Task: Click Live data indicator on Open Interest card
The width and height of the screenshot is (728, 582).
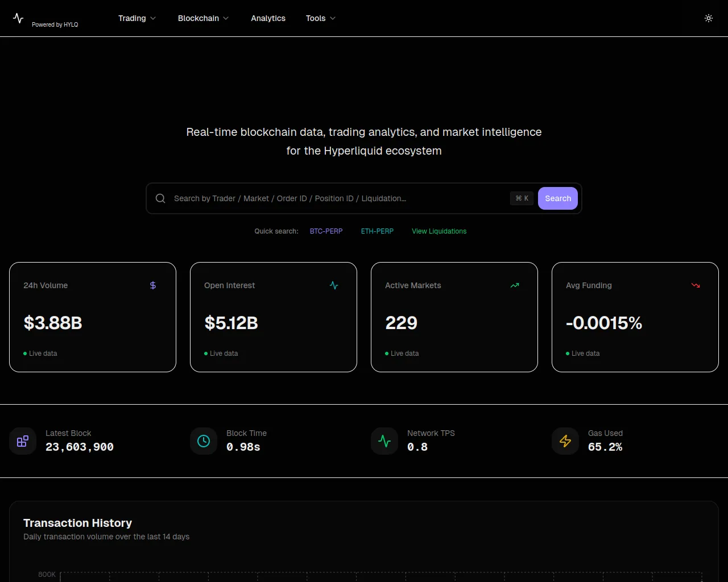Action: pos(221,354)
